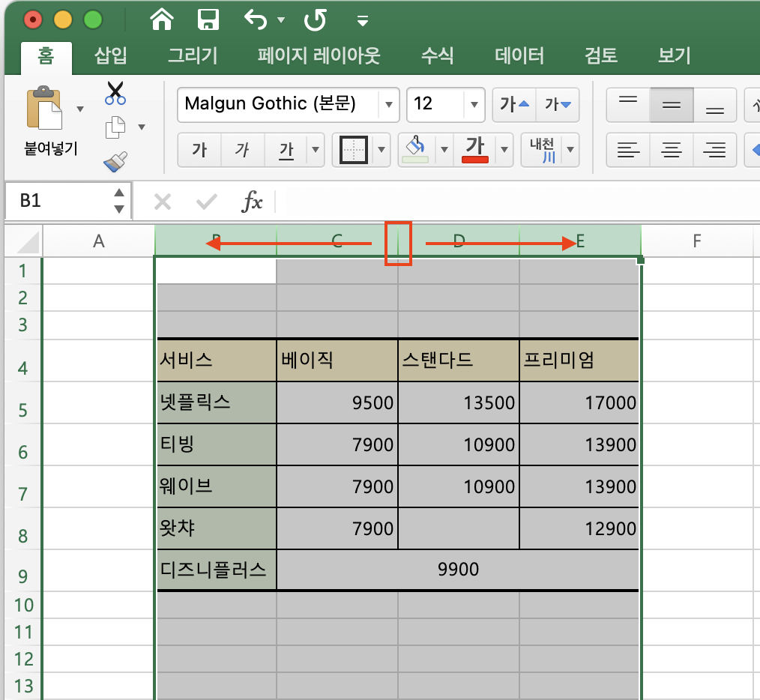The height and width of the screenshot is (700, 760).
Task: Open Name Box dropdown stepper arrows
Action: click(119, 201)
